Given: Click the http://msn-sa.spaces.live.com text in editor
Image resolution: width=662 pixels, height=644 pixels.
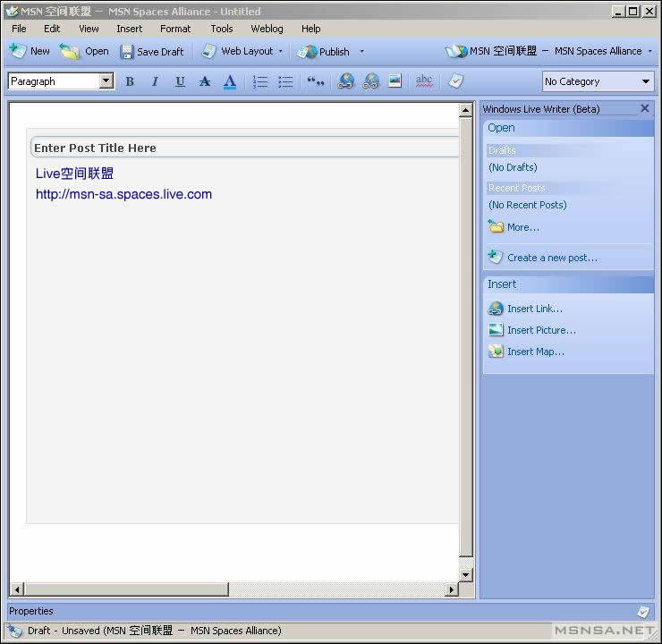Looking at the screenshot, I should pos(123,194).
